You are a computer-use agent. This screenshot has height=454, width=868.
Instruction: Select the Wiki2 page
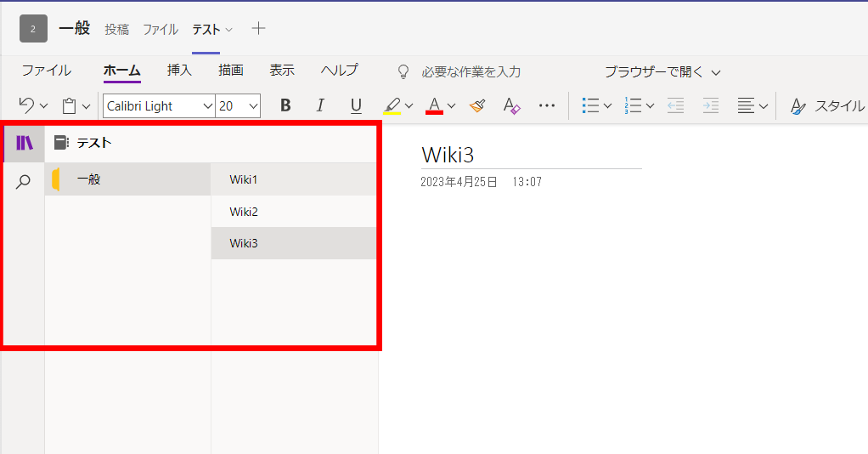(244, 212)
